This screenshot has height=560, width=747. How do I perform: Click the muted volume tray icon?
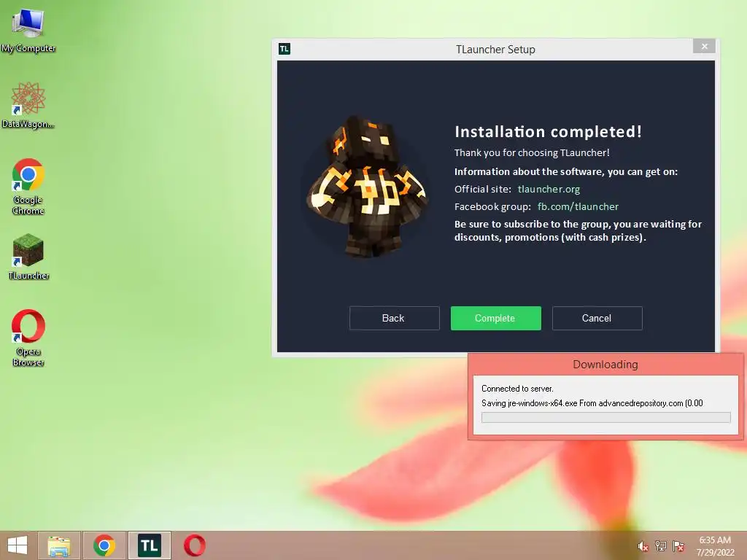(643, 546)
